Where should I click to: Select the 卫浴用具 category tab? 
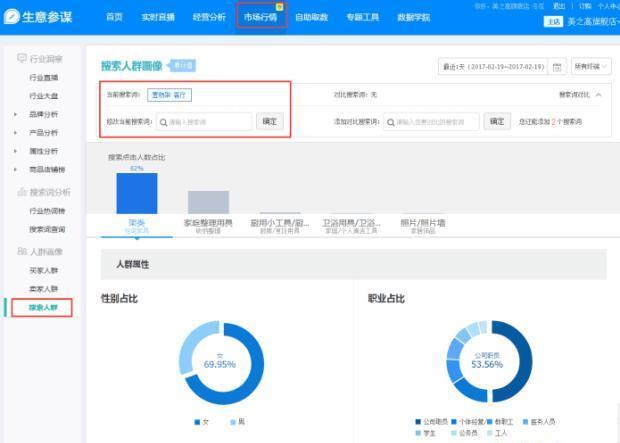(351, 226)
